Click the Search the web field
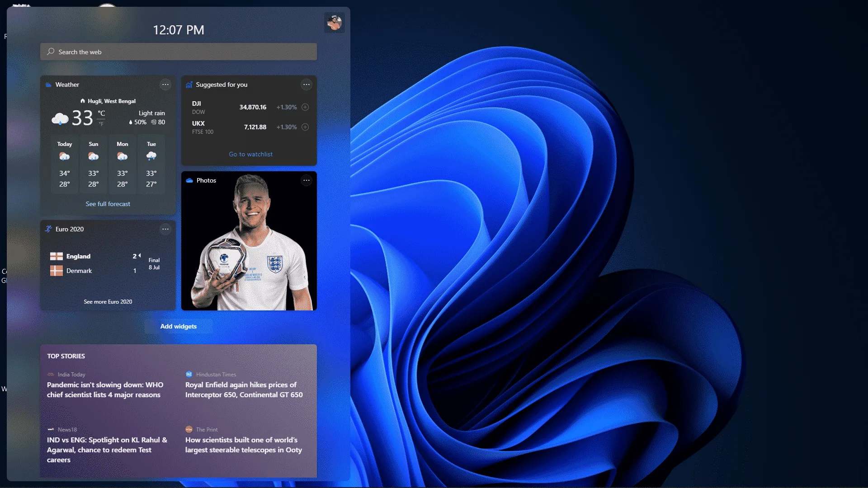The height and width of the screenshot is (488, 868). pyautogui.click(x=181, y=52)
